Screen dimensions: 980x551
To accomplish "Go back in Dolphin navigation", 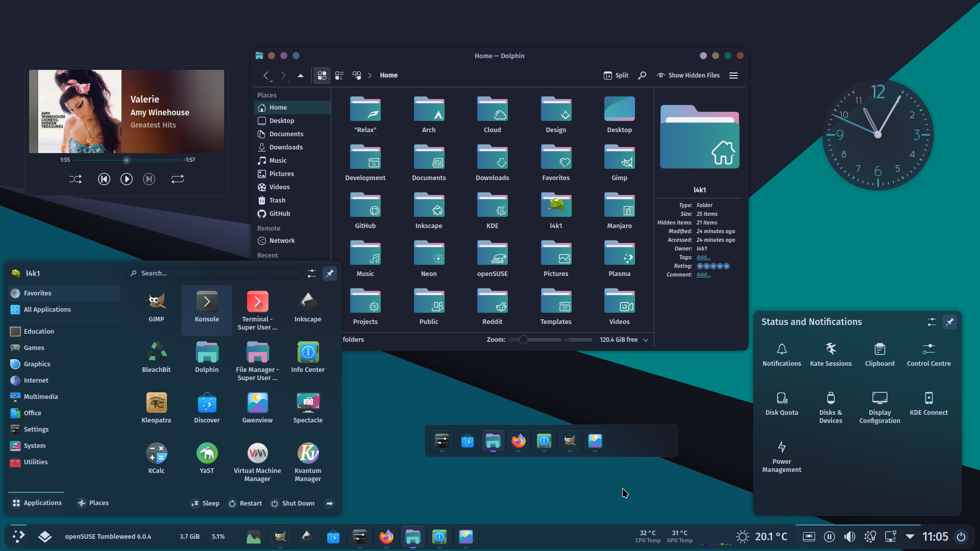I will tap(266, 76).
